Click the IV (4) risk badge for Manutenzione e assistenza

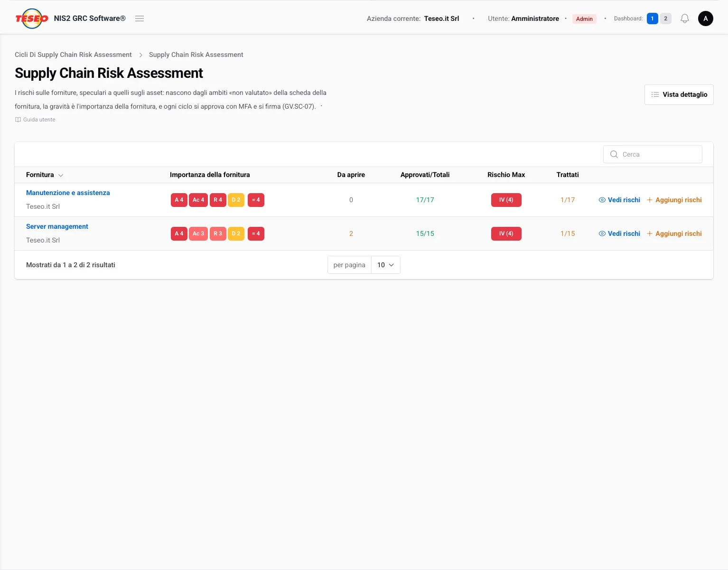506,200
